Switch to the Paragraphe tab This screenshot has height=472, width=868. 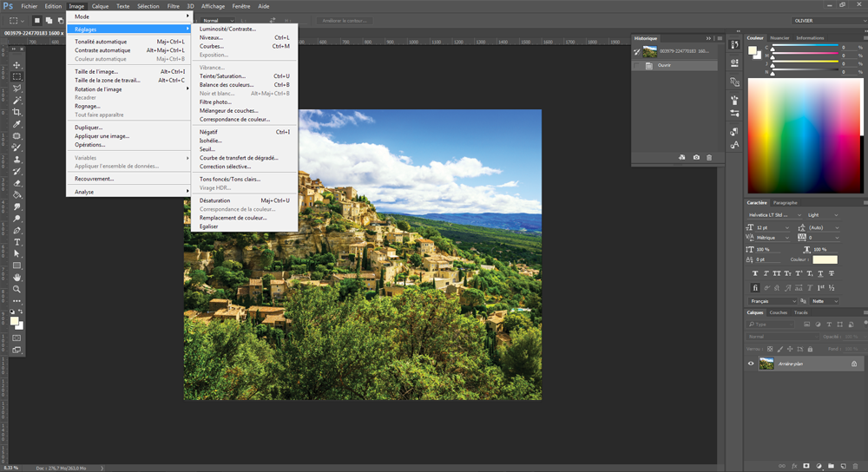(x=786, y=203)
